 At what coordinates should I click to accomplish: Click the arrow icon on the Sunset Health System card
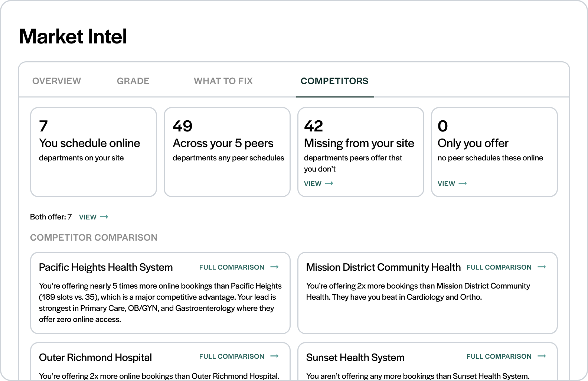pos(542,356)
